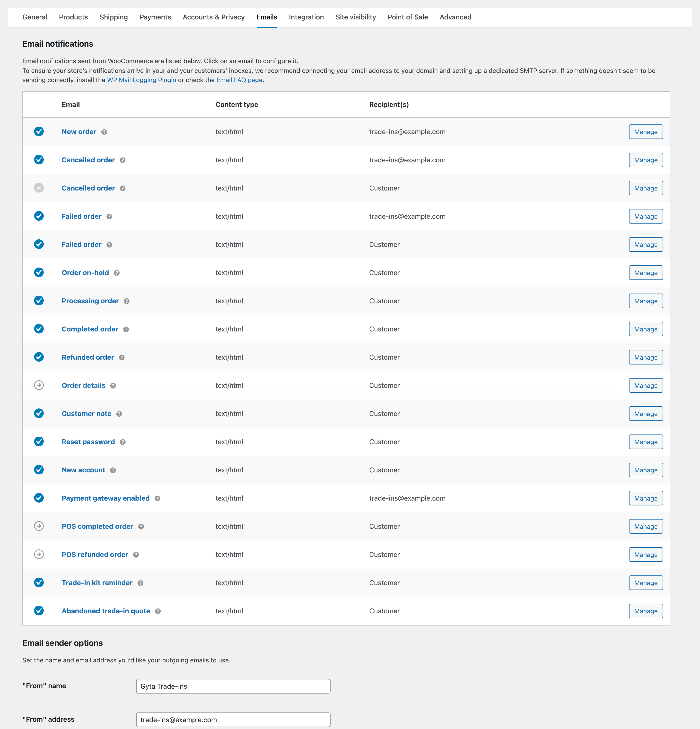The height and width of the screenshot is (729, 700).
Task: Select the Accounts & Privacy tab
Action: point(213,17)
